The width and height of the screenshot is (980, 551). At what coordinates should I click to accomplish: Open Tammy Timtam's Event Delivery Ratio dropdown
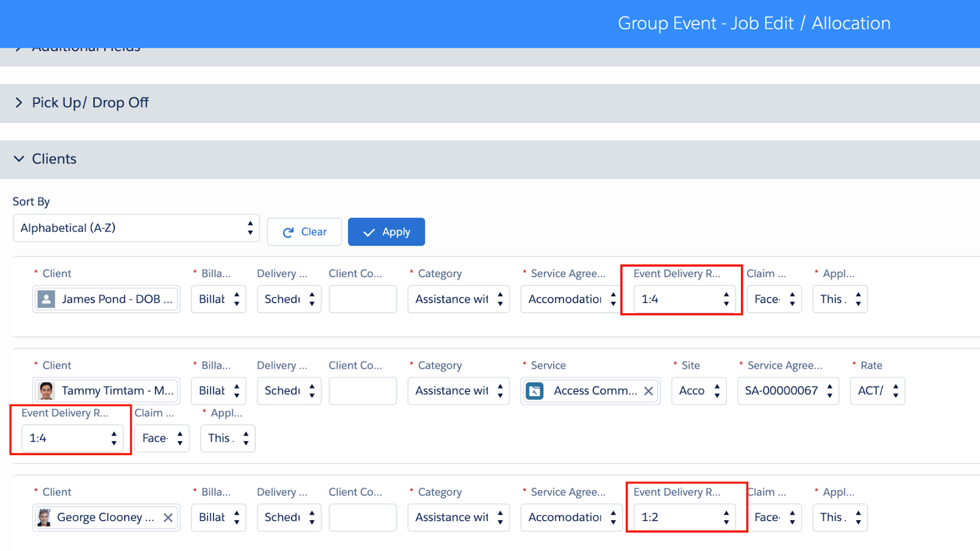(73, 438)
